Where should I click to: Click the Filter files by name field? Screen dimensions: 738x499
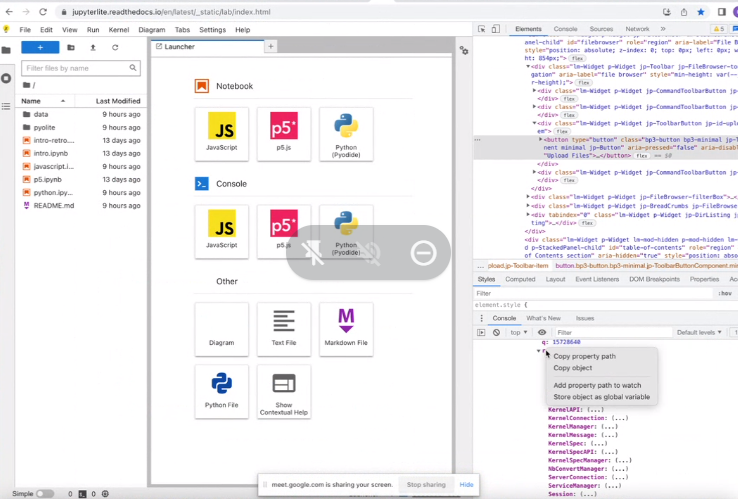click(x=81, y=68)
